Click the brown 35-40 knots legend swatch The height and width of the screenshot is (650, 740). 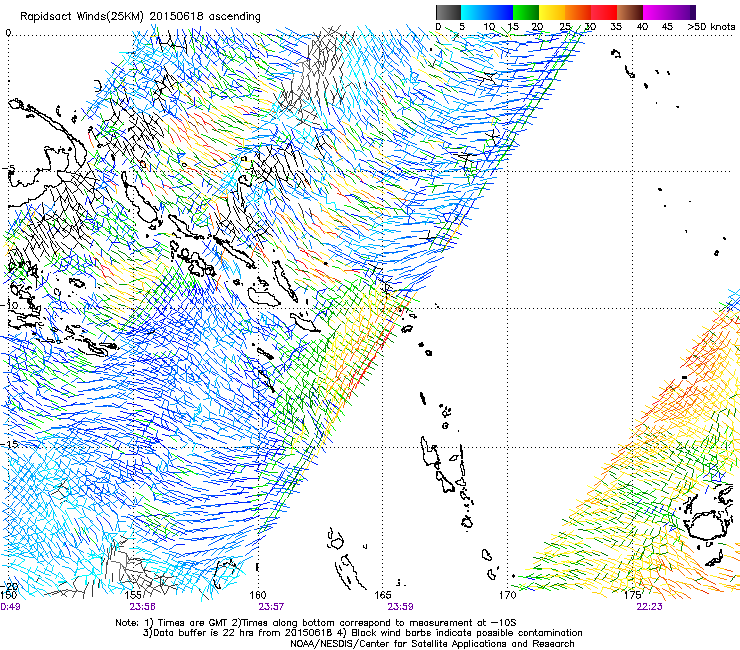click(x=630, y=12)
